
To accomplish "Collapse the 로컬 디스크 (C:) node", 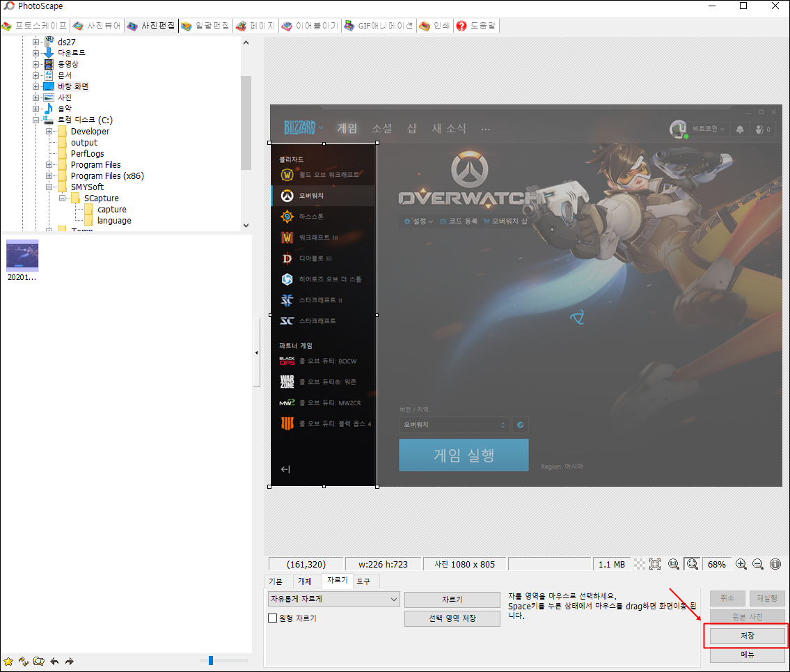I will [35, 120].
